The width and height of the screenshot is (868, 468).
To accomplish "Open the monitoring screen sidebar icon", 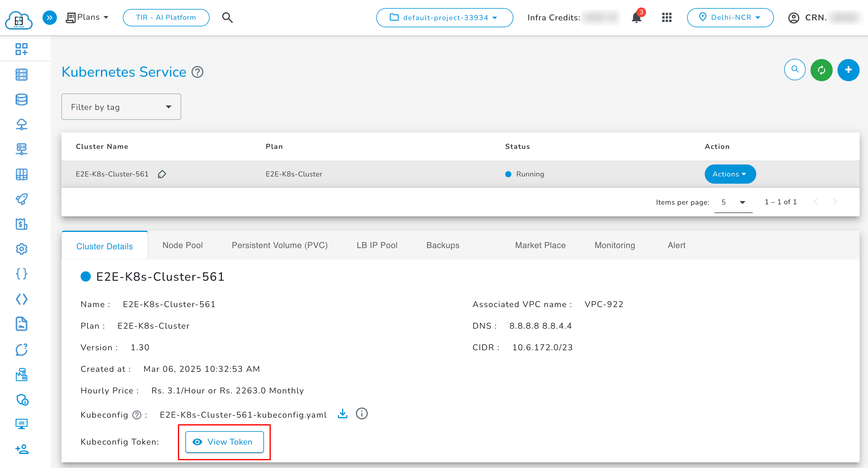I will pyautogui.click(x=22, y=424).
